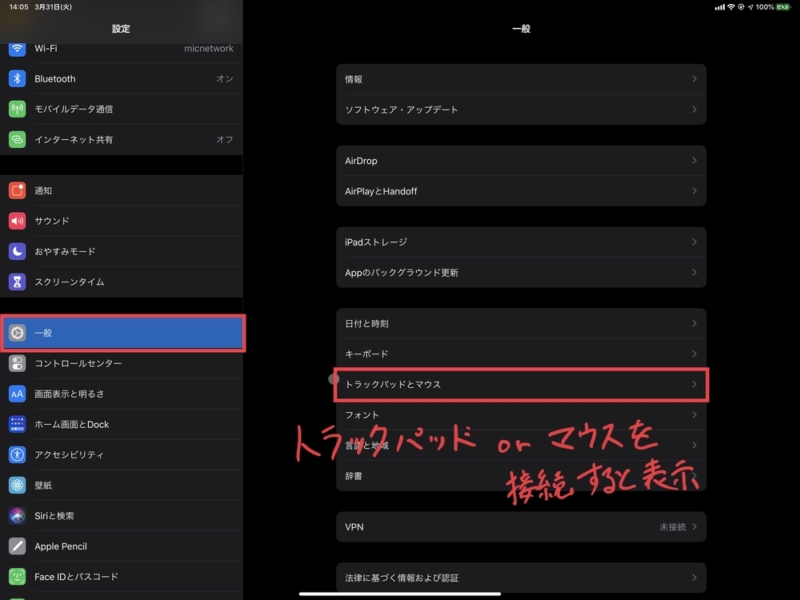This screenshot has width=800, height=600.
Task: Open the AirDrop row chevron
Action: [694, 161]
